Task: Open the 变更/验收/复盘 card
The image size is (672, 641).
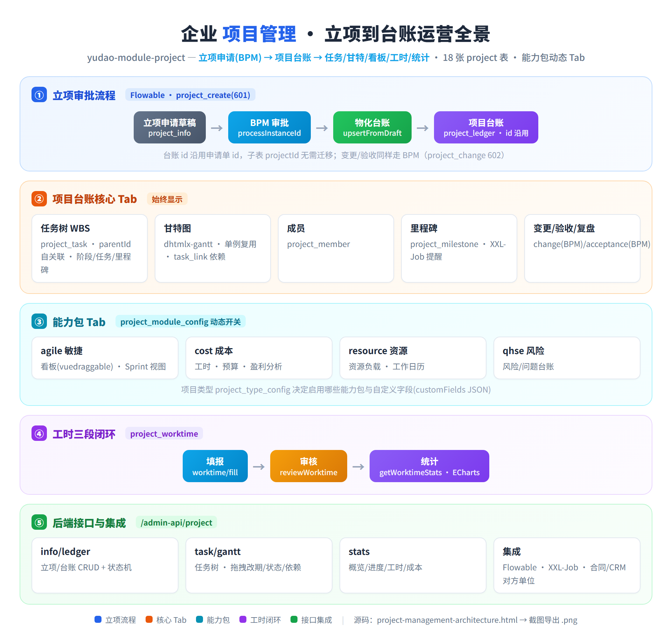Action: [582, 248]
